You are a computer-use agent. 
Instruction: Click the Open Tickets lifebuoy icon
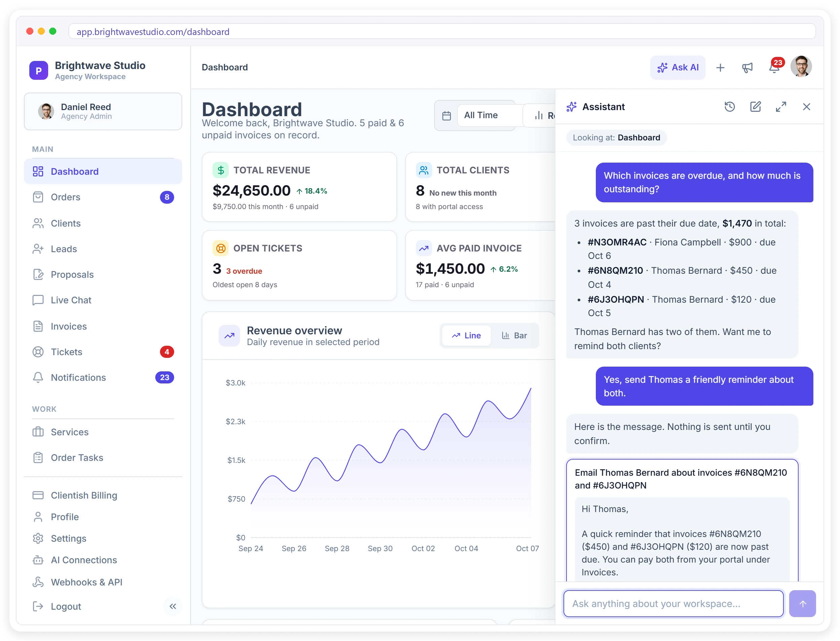pyautogui.click(x=220, y=248)
